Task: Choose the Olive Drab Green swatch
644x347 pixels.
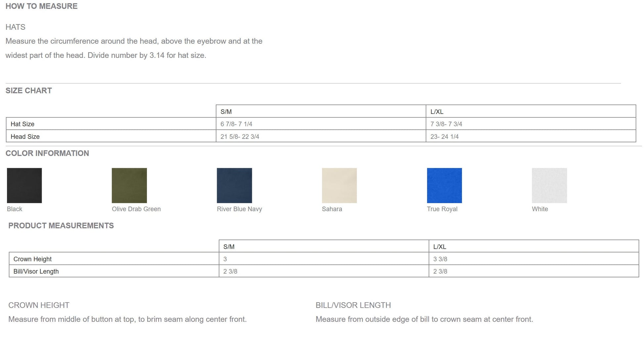Action: point(129,186)
